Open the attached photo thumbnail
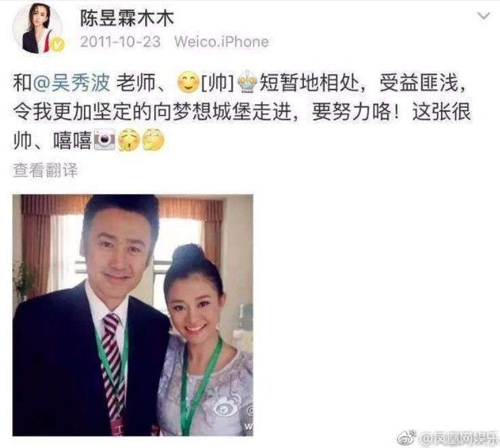The height and width of the screenshot is (448, 500). click(x=133, y=315)
